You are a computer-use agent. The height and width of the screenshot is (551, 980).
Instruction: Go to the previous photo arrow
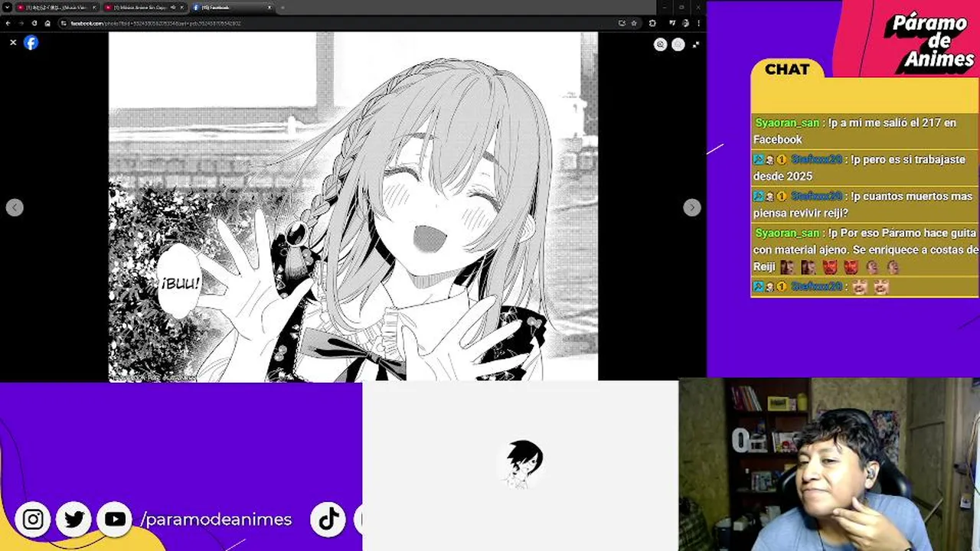(15, 207)
